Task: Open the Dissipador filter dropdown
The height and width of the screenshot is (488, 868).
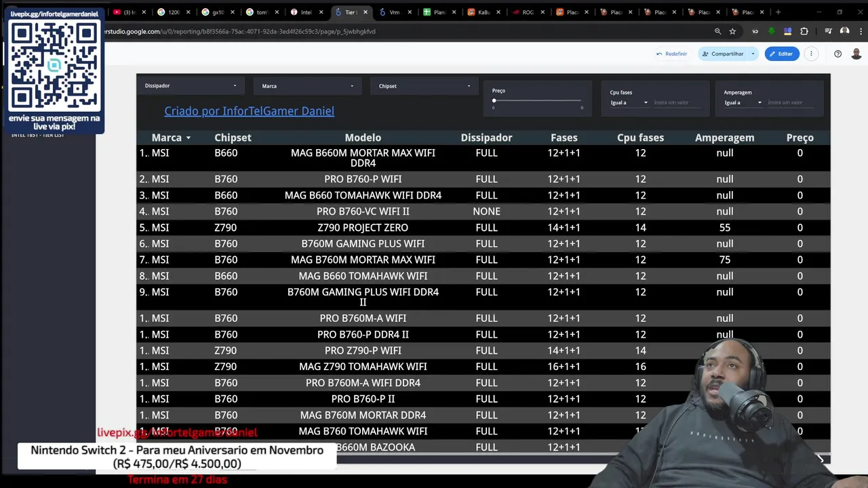Action: [191, 86]
